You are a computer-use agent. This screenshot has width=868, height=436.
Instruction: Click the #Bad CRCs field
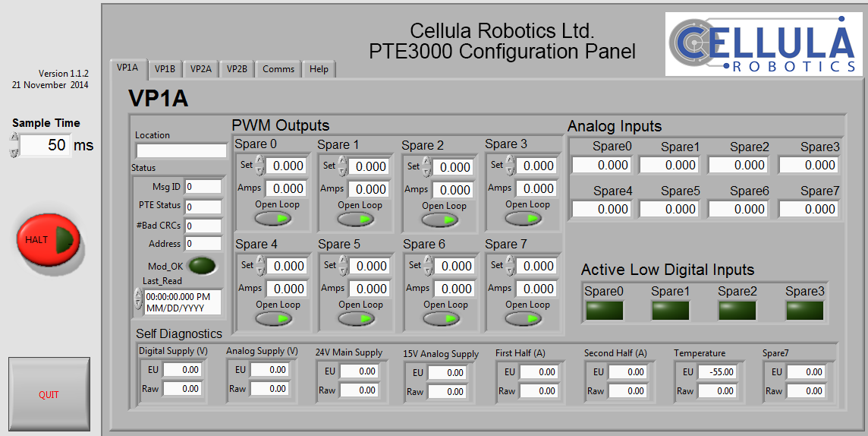coord(203,226)
